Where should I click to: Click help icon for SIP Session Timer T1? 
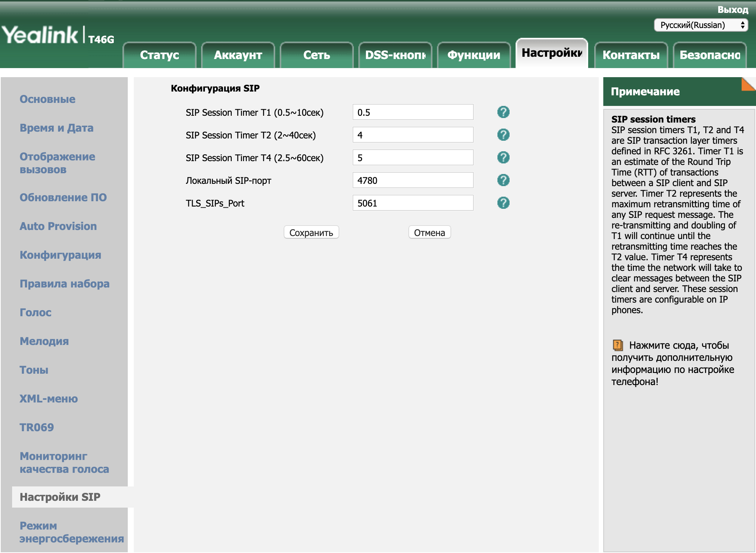pyautogui.click(x=503, y=112)
